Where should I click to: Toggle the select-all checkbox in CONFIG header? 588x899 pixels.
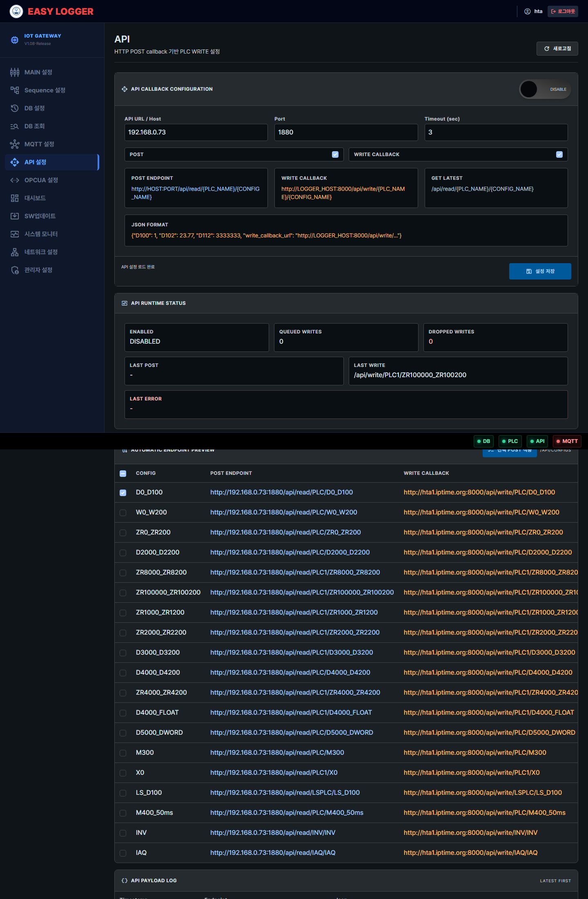point(123,474)
